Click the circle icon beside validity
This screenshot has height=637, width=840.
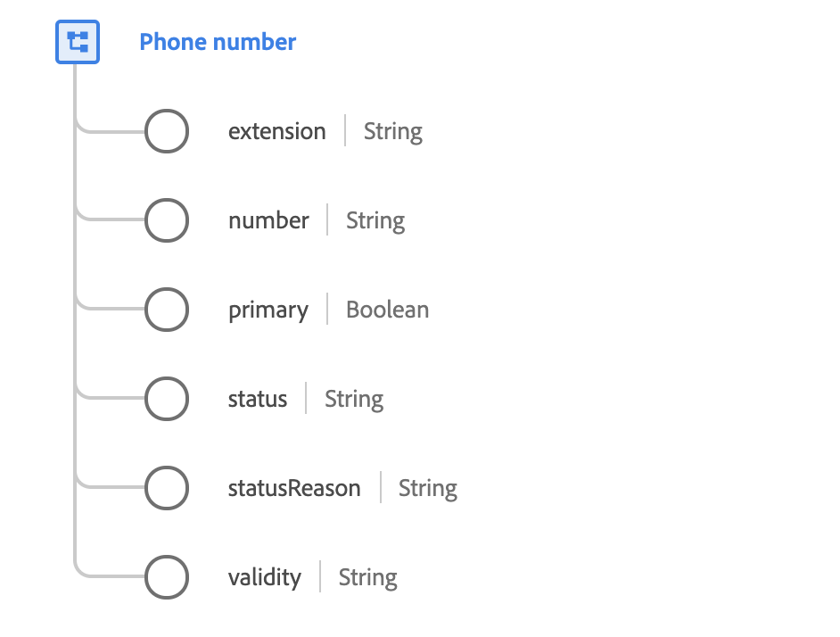pyautogui.click(x=167, y=577)
